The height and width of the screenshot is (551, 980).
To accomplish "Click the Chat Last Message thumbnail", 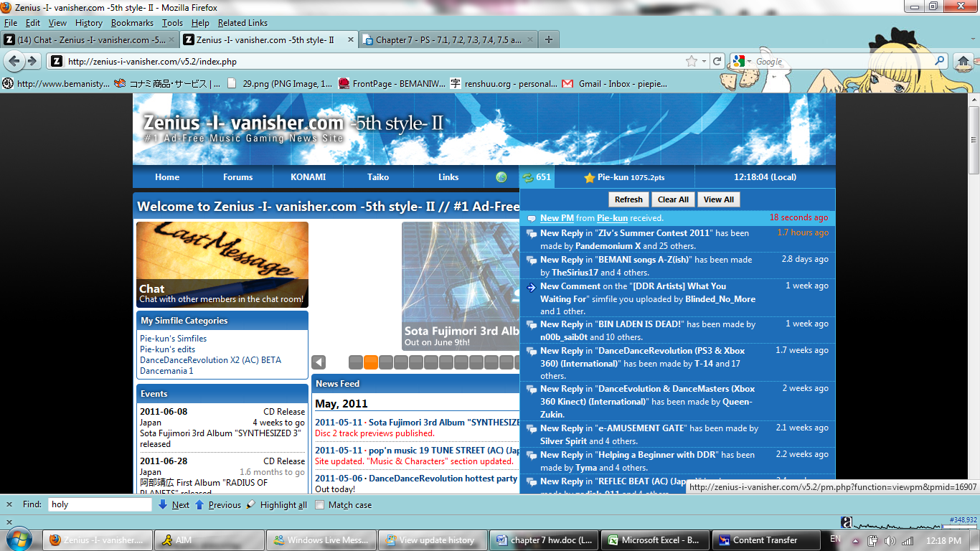I will click(x=222, y=265).
